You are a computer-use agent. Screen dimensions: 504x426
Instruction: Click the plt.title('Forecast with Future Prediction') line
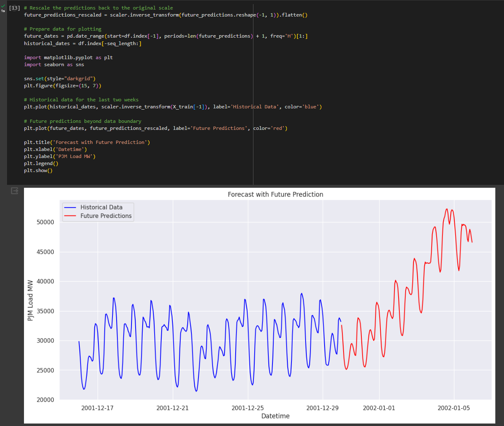coord(87,142)
